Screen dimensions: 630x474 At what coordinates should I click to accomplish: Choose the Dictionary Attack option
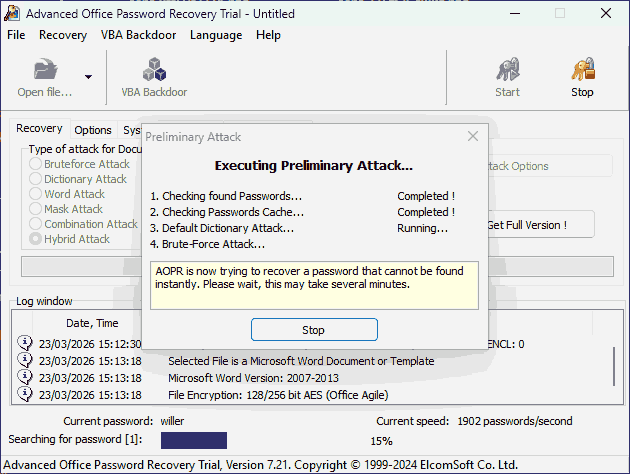pyautogui.click(x=37, y=179)
